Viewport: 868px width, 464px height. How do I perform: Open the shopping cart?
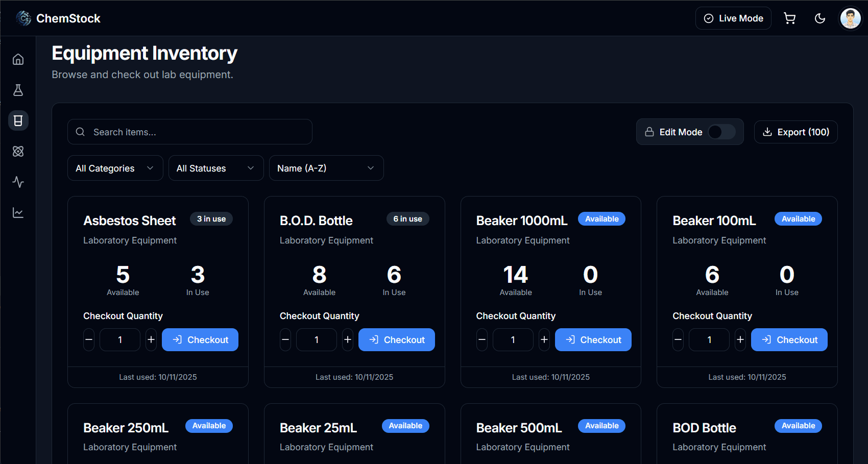coord(790,18)
